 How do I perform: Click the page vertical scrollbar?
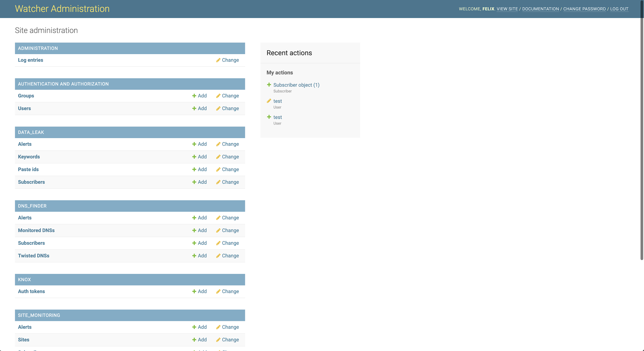click(x=642, y=130)
